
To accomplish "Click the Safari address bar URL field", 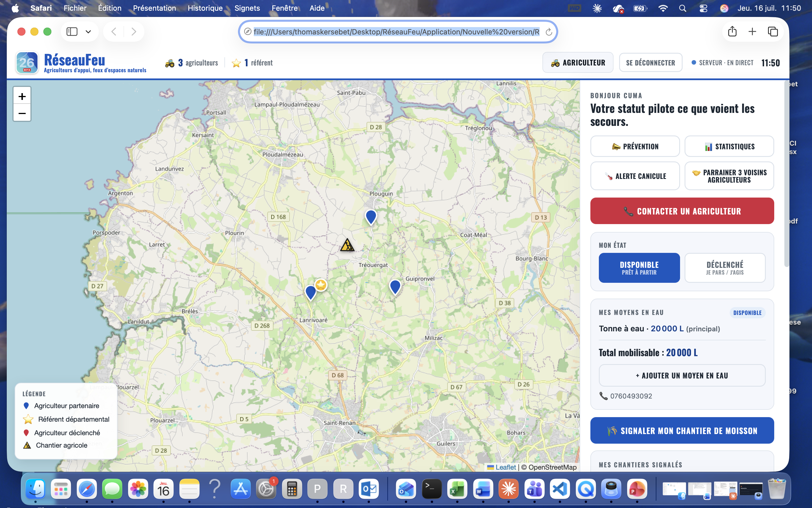I will 396,32.
